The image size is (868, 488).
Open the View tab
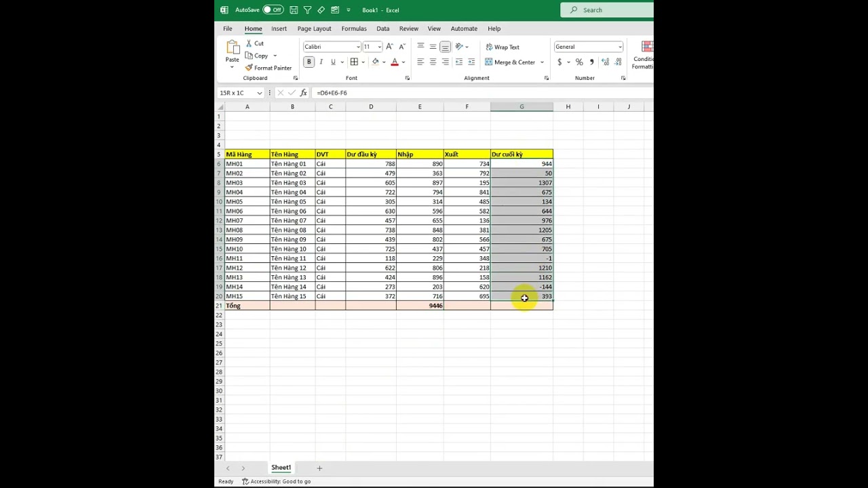(434, 28)
